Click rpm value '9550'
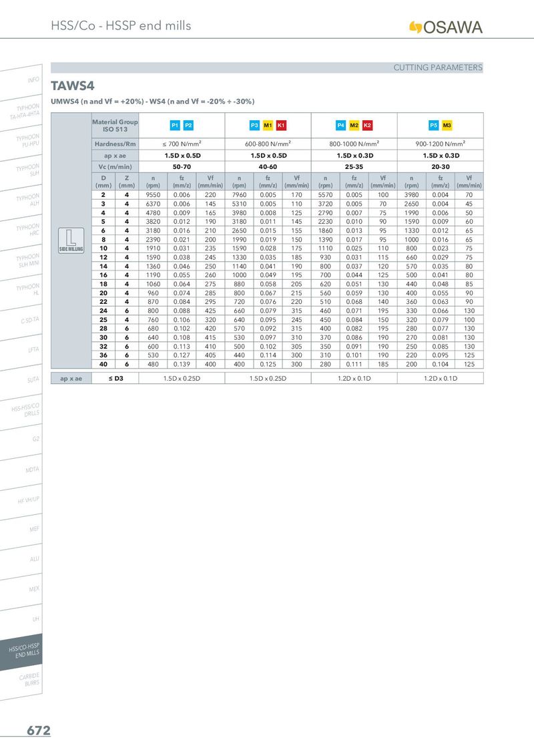The width and height of the screenshot is (534, 756). pyautogui.click(x=154, y=195)
